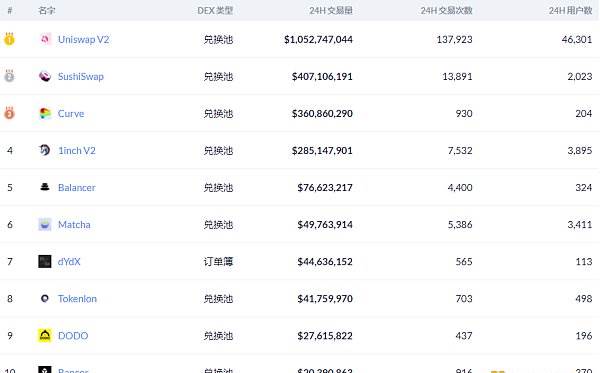Viewport: 600px width, 373px height.
Task: Click the bronze third-place medal icon
Action: point(9,113)
